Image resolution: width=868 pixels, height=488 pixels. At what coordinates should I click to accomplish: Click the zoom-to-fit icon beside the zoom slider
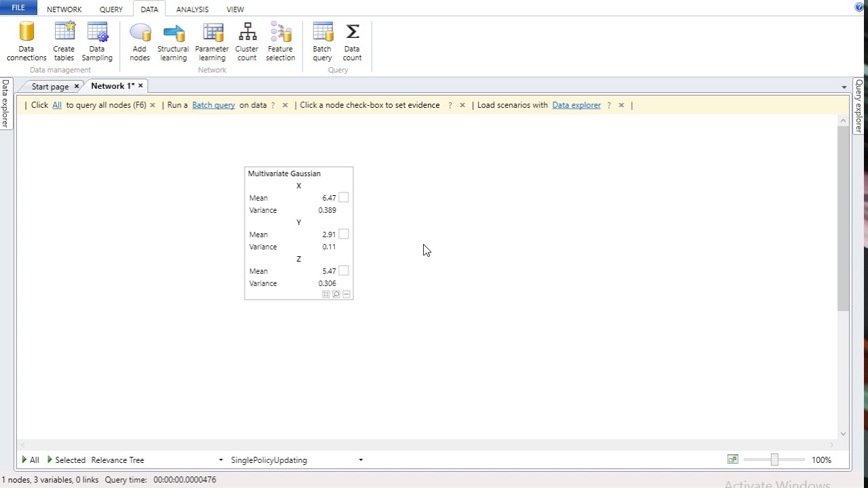click(x=732, y=460)
